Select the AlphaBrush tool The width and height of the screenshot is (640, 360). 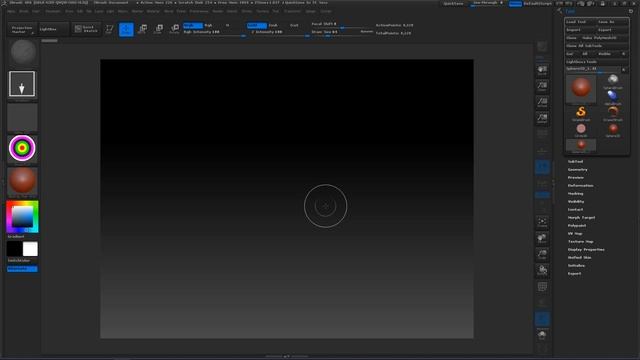tap(613, 97)
